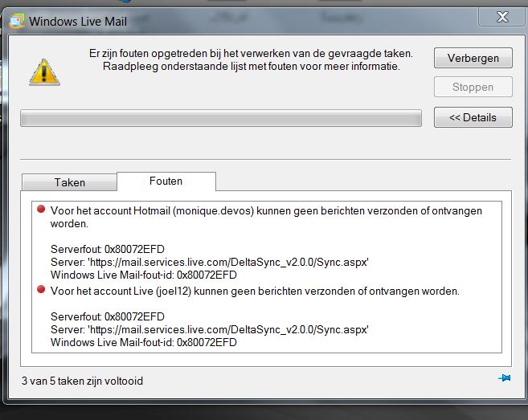Switch to the Taken tab

click(69, 182)
